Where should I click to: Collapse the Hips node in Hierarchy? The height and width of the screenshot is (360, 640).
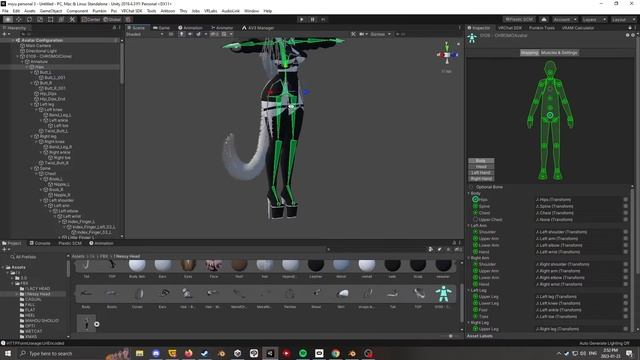27,67
